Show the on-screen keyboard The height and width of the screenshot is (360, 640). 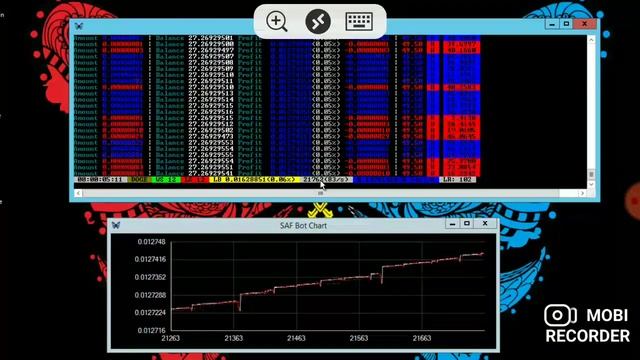[359, 21]
